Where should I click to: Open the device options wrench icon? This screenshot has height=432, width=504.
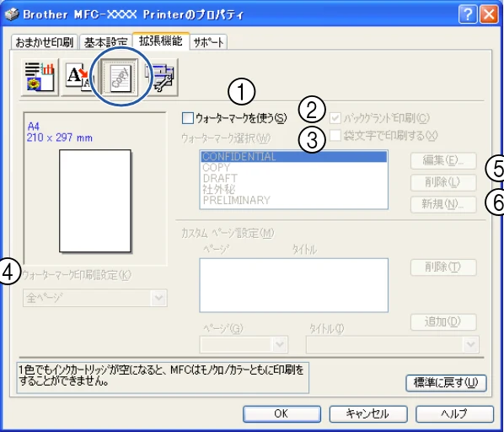[x=160, y=77]
